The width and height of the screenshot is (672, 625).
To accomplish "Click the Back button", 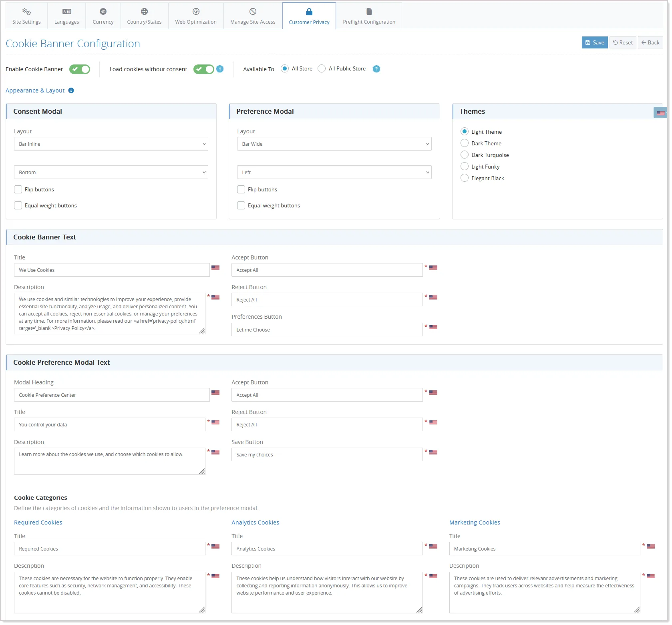I will tap(650, 42).
